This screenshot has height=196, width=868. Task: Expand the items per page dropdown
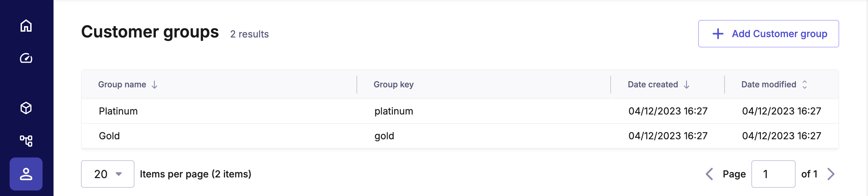coord(108,174)
